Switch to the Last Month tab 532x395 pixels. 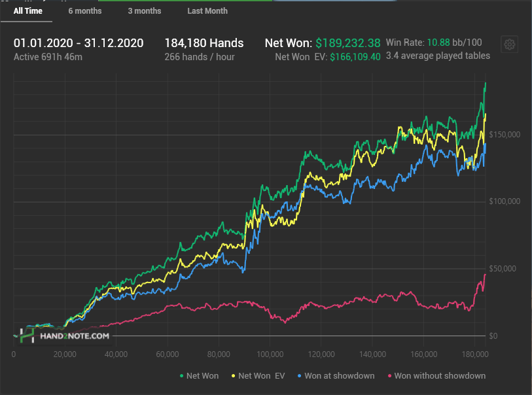coord(207,11)
